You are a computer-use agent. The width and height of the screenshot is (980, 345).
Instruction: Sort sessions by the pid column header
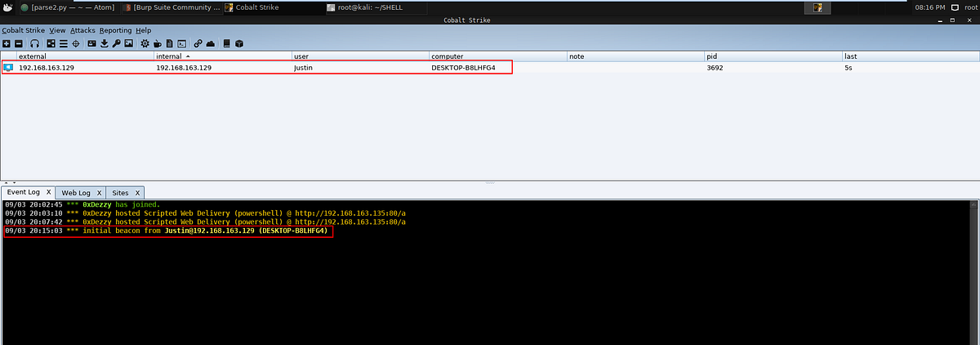coord(773,56)
